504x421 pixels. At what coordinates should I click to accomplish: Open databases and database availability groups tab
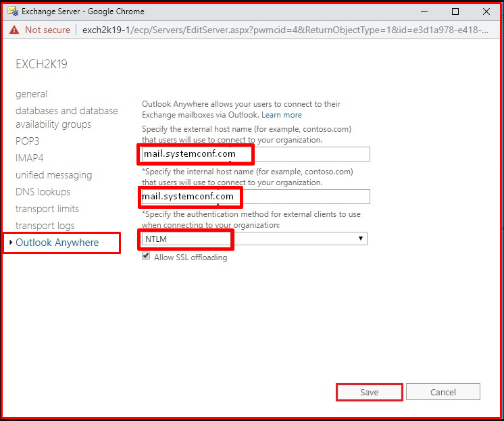pos(66,118)
